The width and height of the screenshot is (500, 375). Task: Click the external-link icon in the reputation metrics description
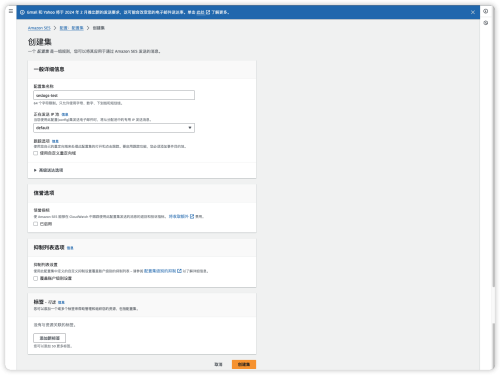tap(192, 216)
